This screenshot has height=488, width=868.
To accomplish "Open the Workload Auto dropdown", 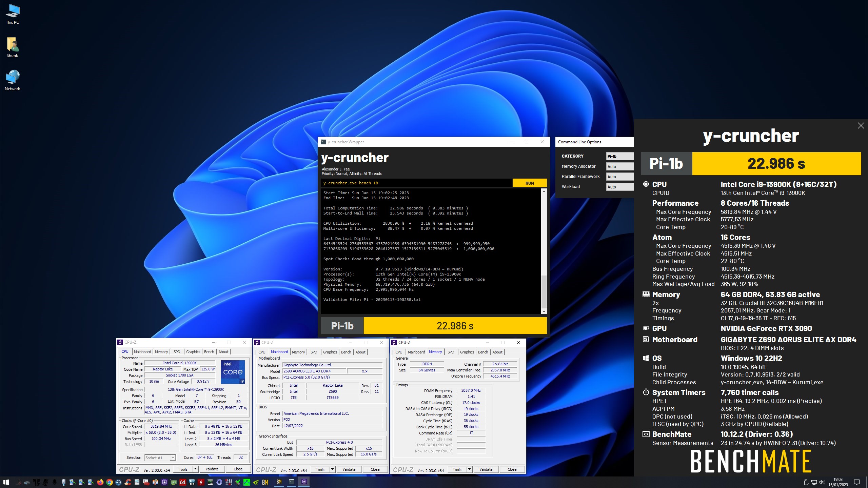I will click(620, 187).
